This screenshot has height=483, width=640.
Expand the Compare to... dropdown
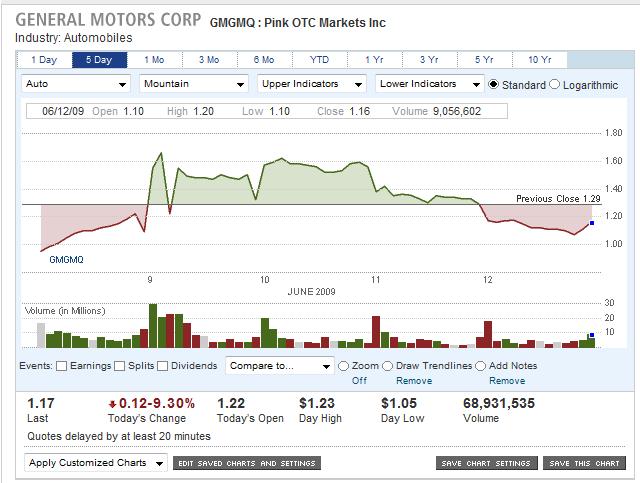coord(280,366)
